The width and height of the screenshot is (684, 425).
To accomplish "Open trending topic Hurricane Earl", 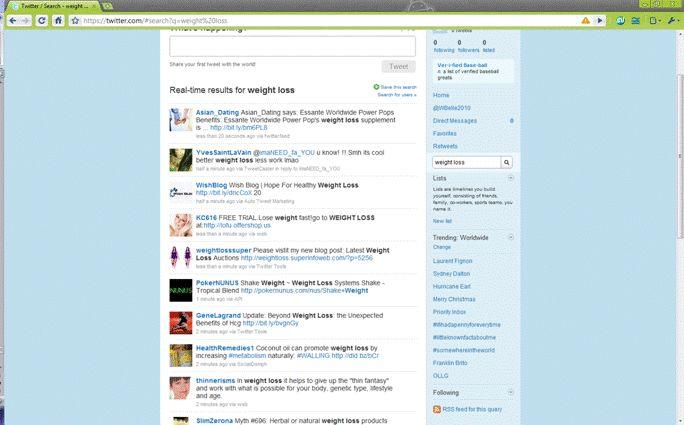I will pos(450,285).
